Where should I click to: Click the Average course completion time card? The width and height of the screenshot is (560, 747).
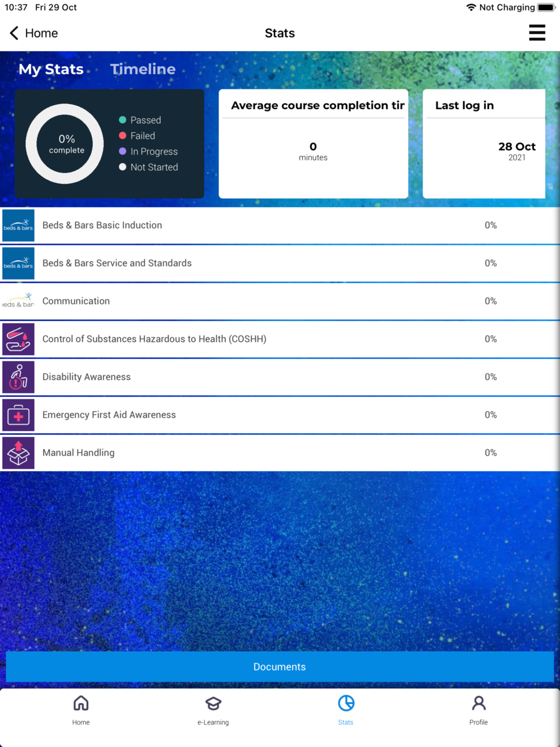tap(314, 144)
